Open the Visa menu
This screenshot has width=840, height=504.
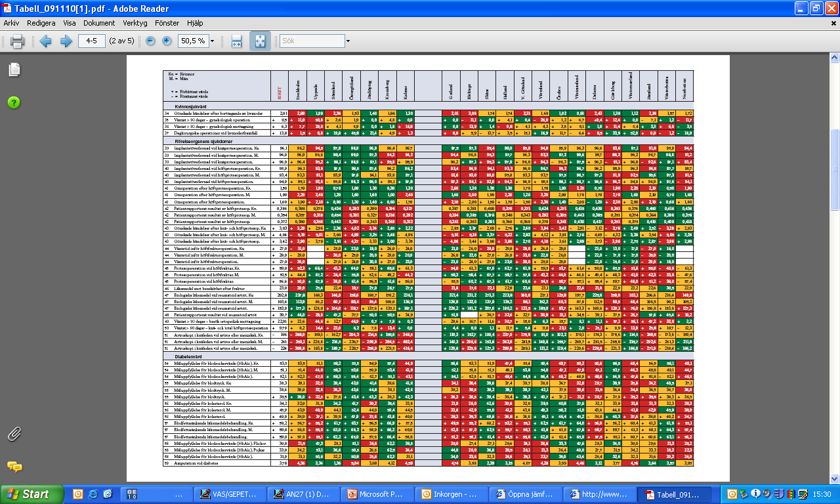click(69, 22)
